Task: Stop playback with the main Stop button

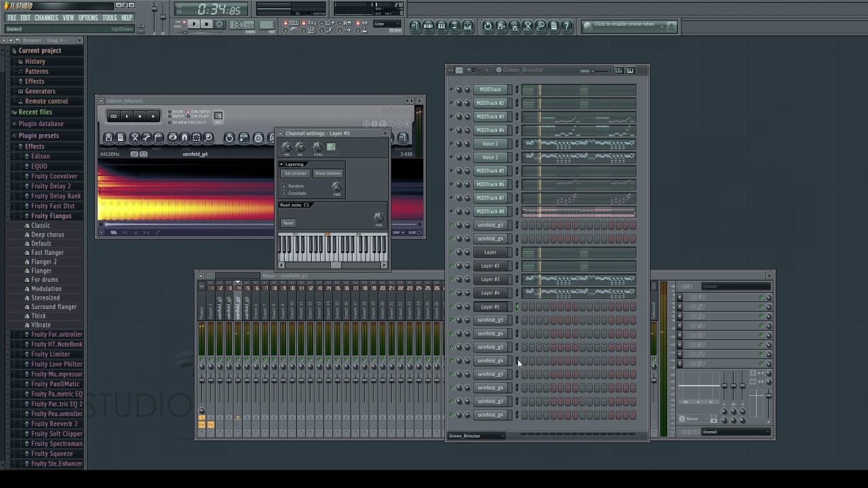Action: click(x=207, y=24)
